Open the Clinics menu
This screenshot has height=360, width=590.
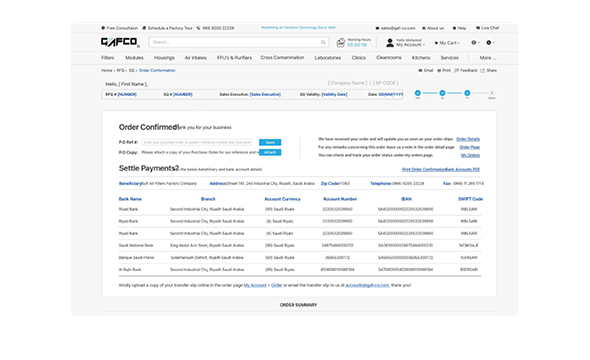[359, 58]
